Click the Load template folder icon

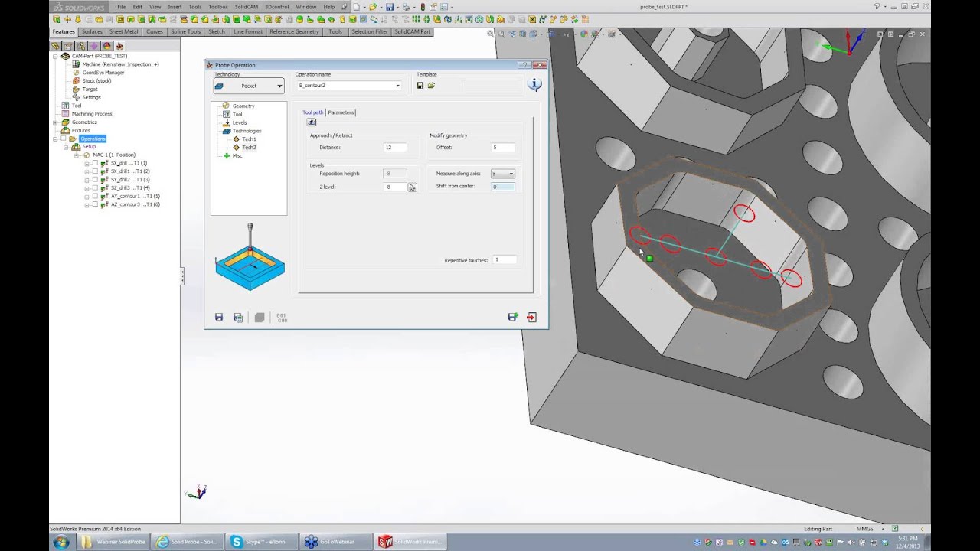[431, 86]
